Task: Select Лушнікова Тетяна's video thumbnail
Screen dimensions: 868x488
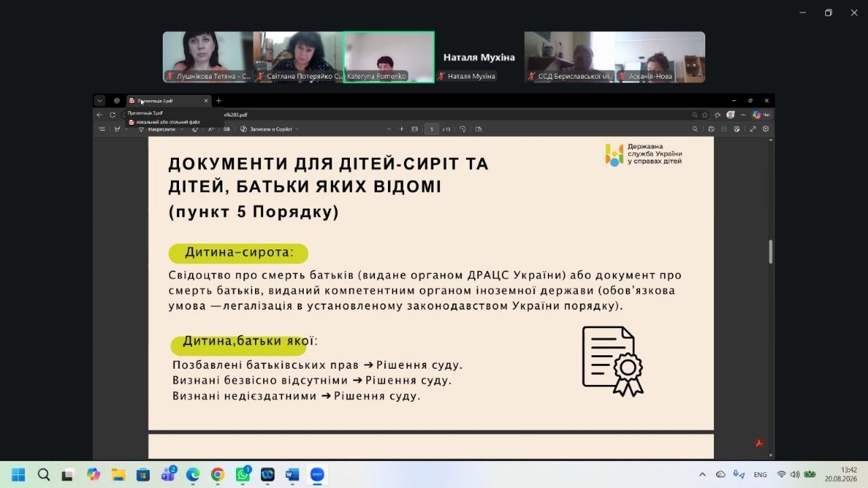Action: tap(208, 57)
